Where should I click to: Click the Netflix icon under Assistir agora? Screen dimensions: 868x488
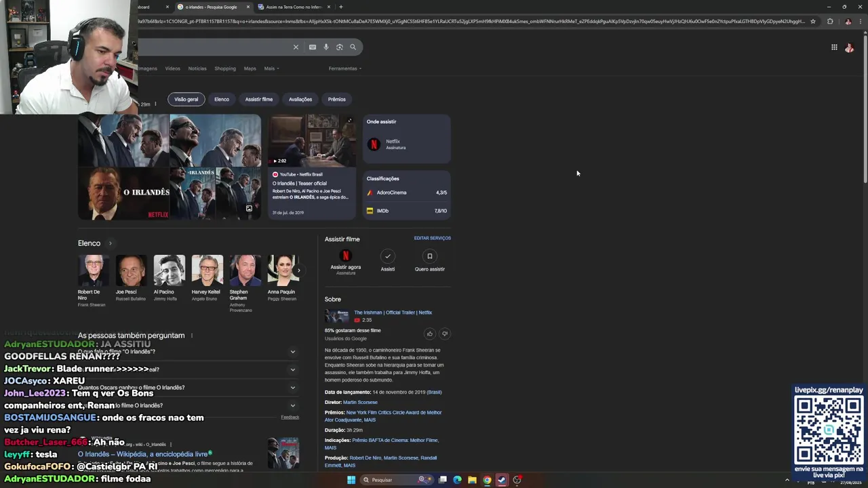(x=345, y=256)
